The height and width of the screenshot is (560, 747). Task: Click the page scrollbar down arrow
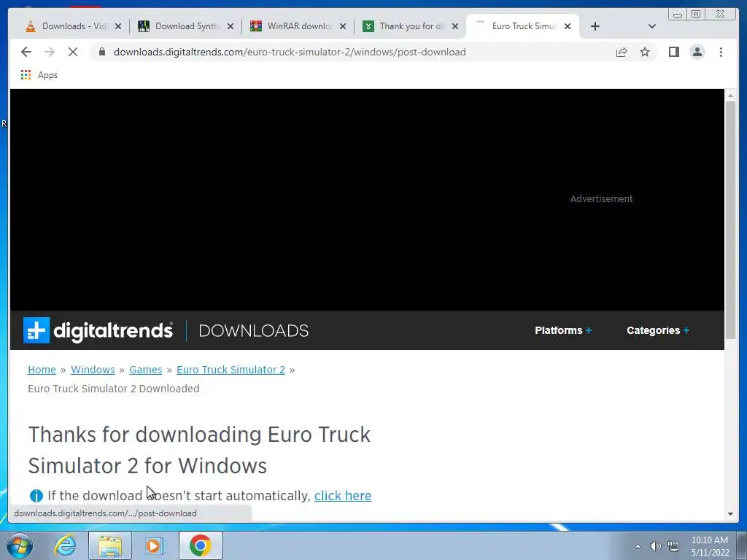click(x=730, y=514)
